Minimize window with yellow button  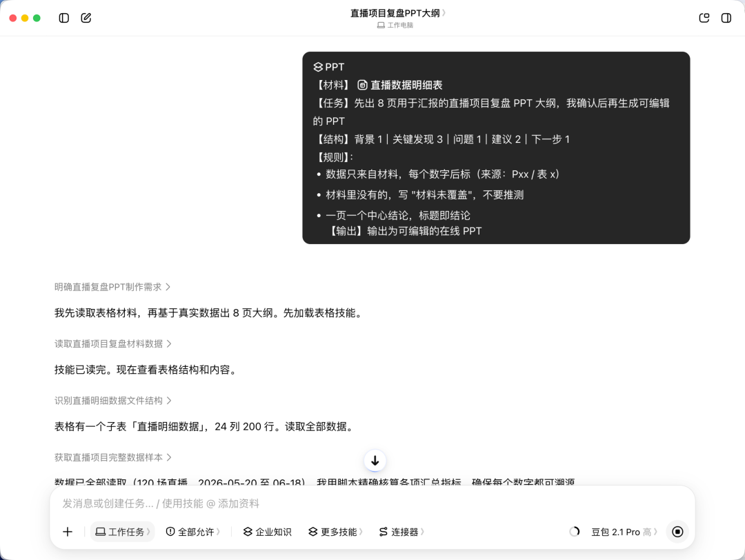pos(25,18)
